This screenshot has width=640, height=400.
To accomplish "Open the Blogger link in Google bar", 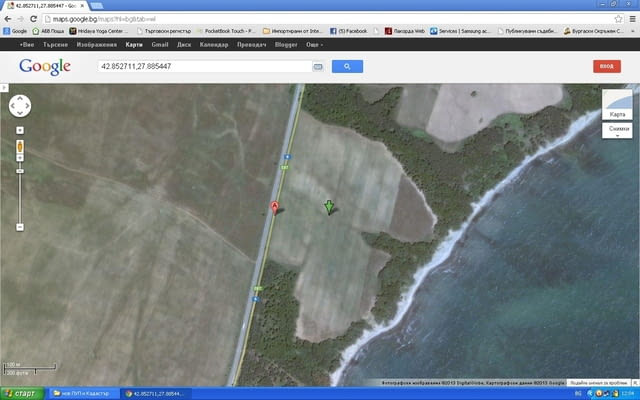I will [x=286, y=45].
